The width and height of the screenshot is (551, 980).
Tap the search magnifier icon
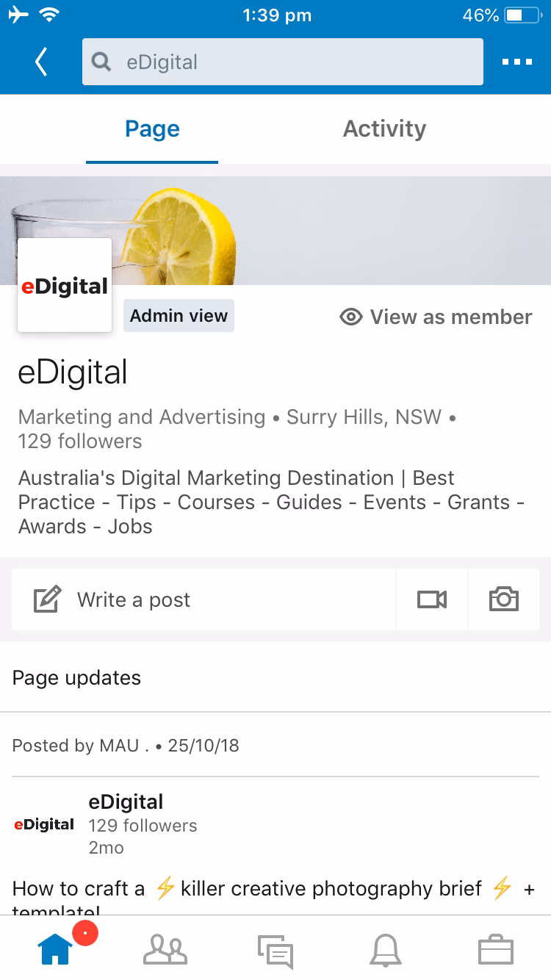(101, 62)
